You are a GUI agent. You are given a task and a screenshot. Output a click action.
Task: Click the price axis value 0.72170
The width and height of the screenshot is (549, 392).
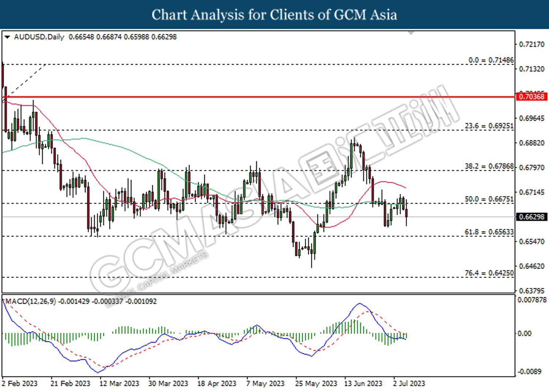[532, 44]
